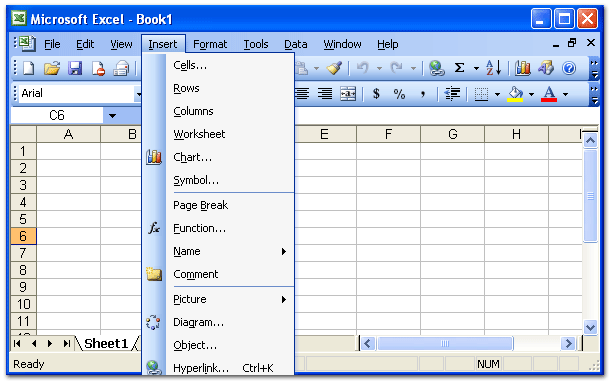The height and width of the screenshot is (384, 612).
Task: Click the Drawing toolbar icon
Action: pyautogui.click(x=546, y=68)
